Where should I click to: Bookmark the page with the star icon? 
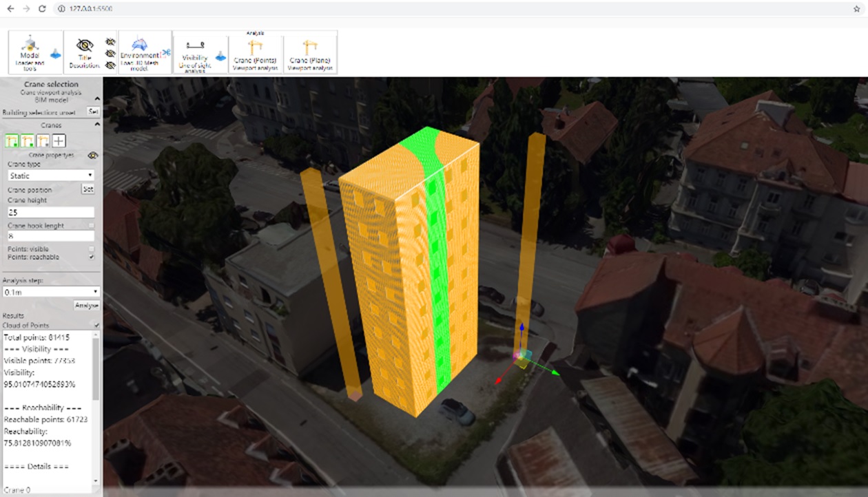click(x=857, y=9)
